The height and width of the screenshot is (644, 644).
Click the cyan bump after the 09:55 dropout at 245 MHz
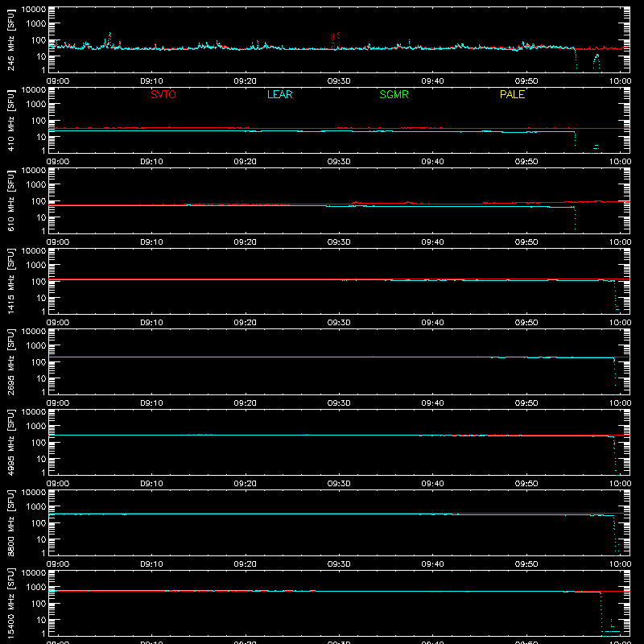click(597, 63)
